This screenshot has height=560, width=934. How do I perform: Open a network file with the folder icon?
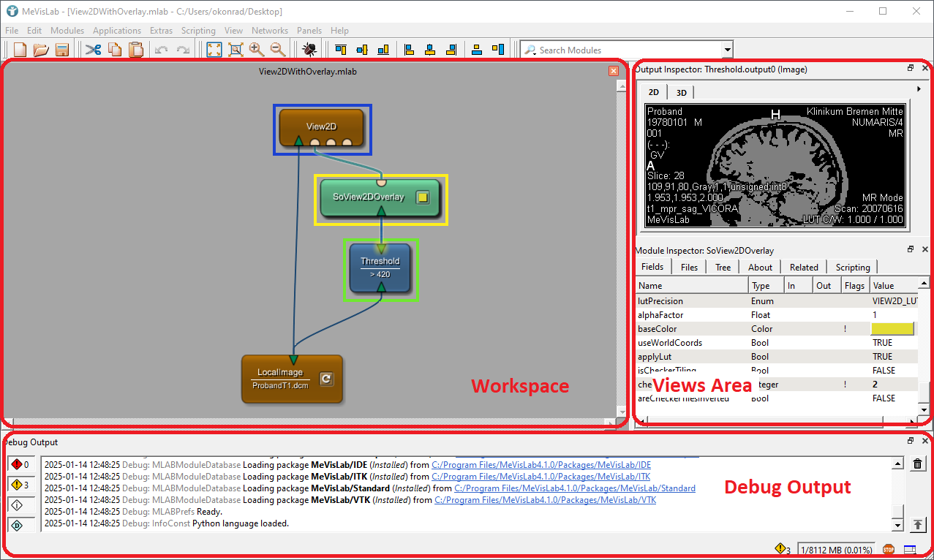pos(41,49)
